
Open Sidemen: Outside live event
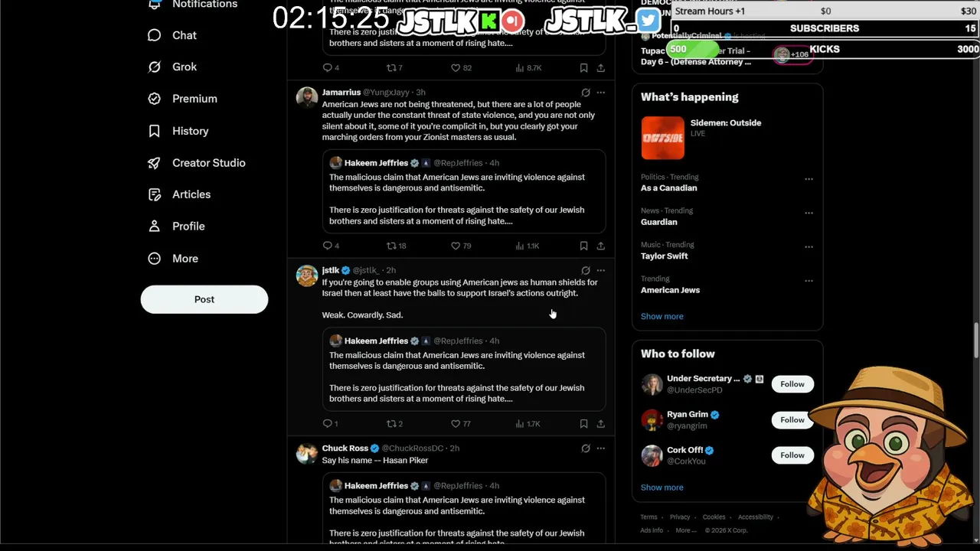point(727,138)
